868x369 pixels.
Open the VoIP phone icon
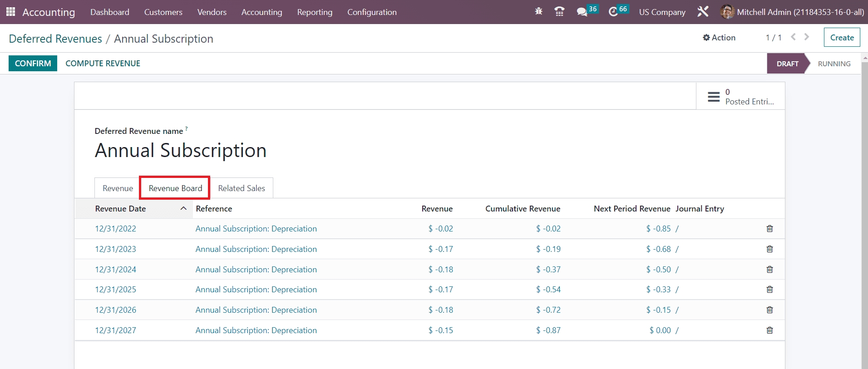click(559, 12)
